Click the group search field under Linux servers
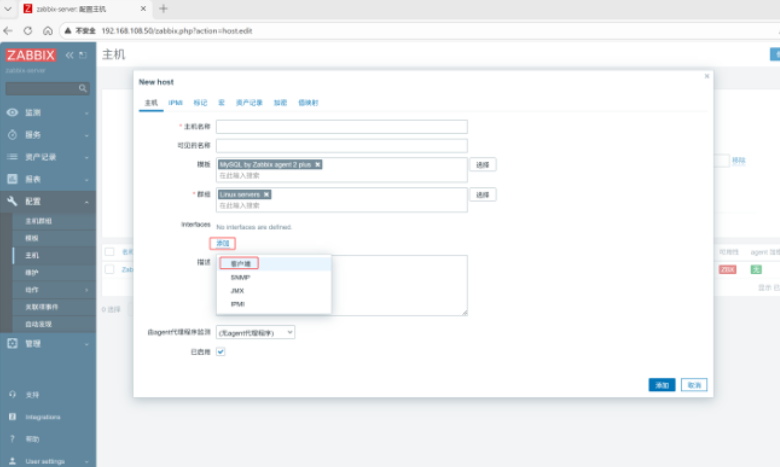Viewport: 780px width, 467px height. [342, 205]
